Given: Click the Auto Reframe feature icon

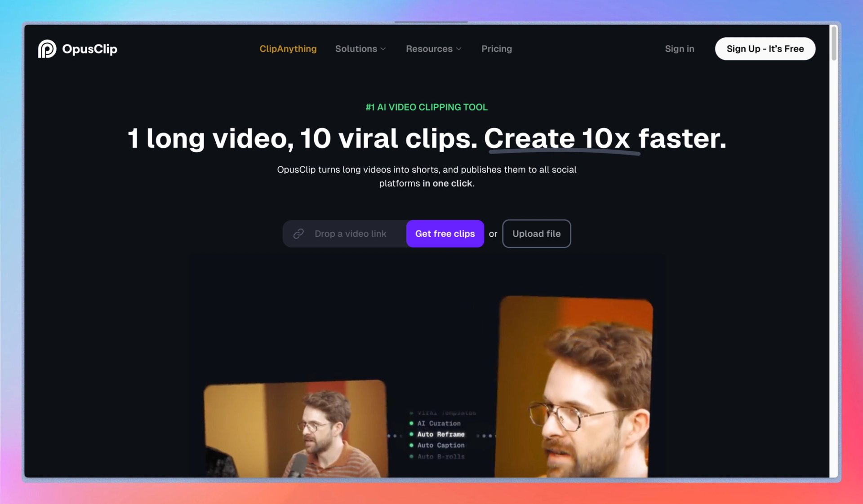Looking at the screenshot, I should tap(412, 434).
